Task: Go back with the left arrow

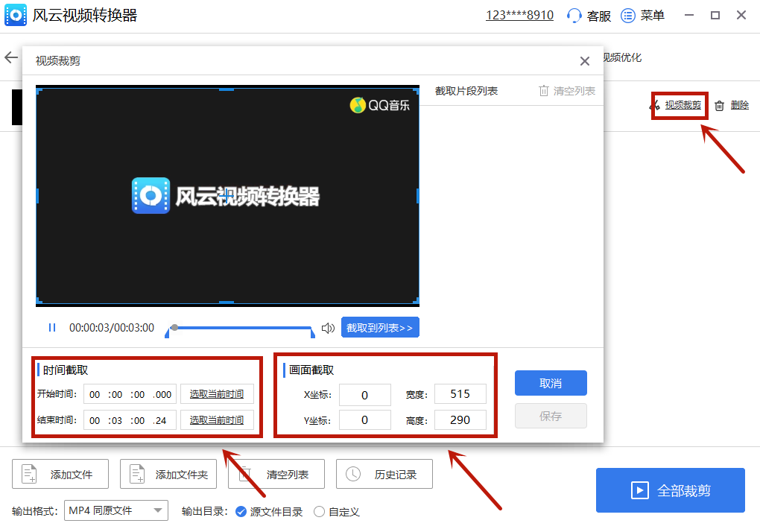Action: point(11,57)
